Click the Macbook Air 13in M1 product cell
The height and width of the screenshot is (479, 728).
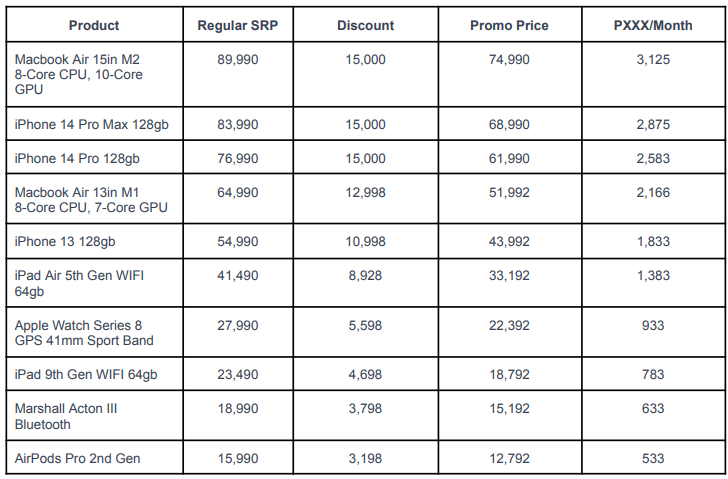[94, 199]
